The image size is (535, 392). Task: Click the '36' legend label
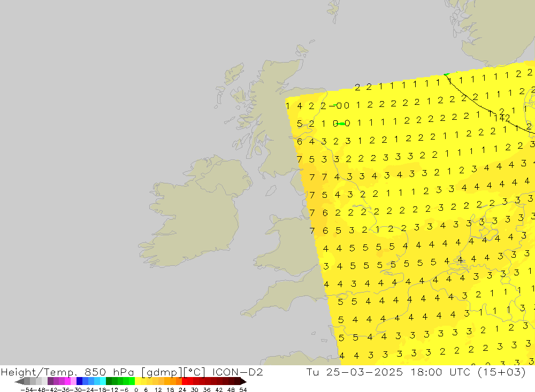point(207,390)
